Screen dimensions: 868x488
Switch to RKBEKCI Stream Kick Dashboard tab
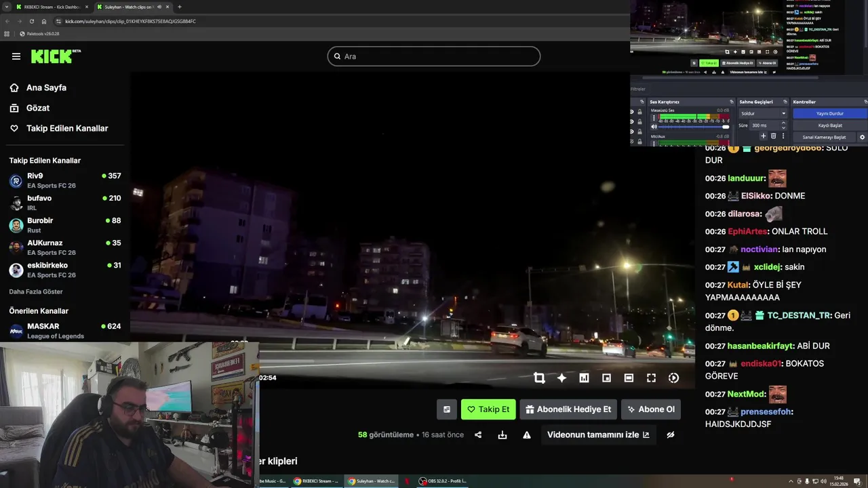52,7
